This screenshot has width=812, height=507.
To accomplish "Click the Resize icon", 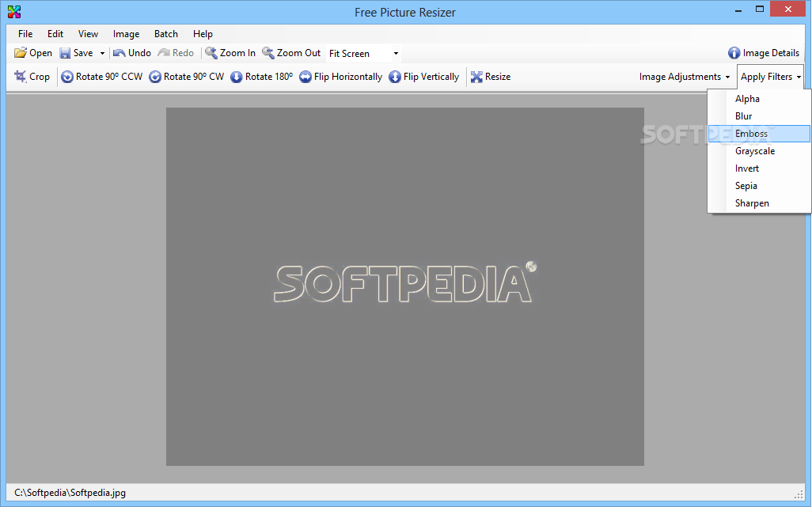I will tap(476, 77).
